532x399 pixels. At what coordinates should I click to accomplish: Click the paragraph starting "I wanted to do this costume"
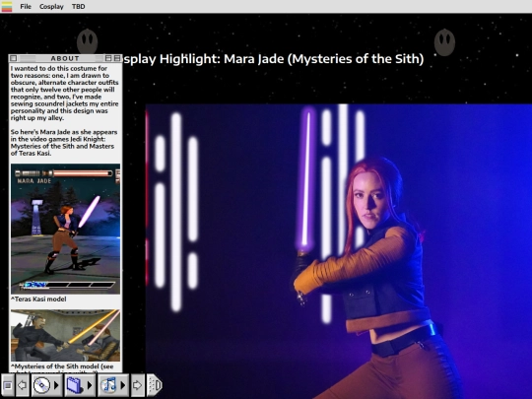pyautogui.click(x=64, y=93)
